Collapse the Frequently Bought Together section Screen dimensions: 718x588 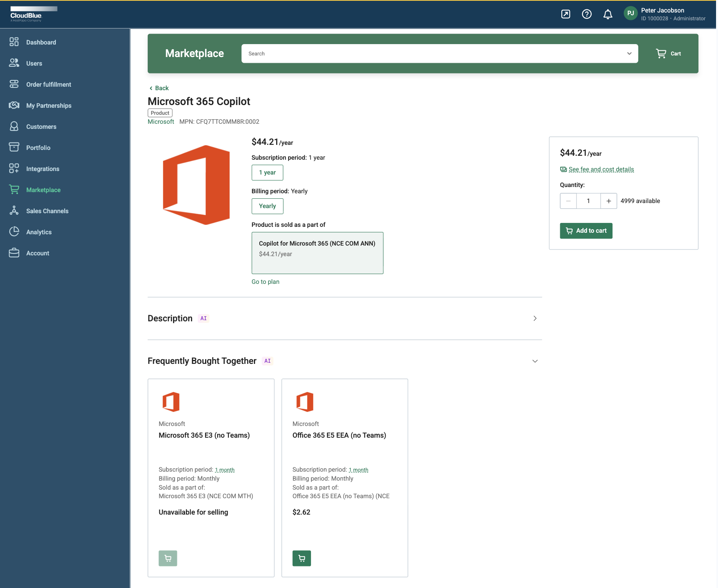click(x=535, y=361)
